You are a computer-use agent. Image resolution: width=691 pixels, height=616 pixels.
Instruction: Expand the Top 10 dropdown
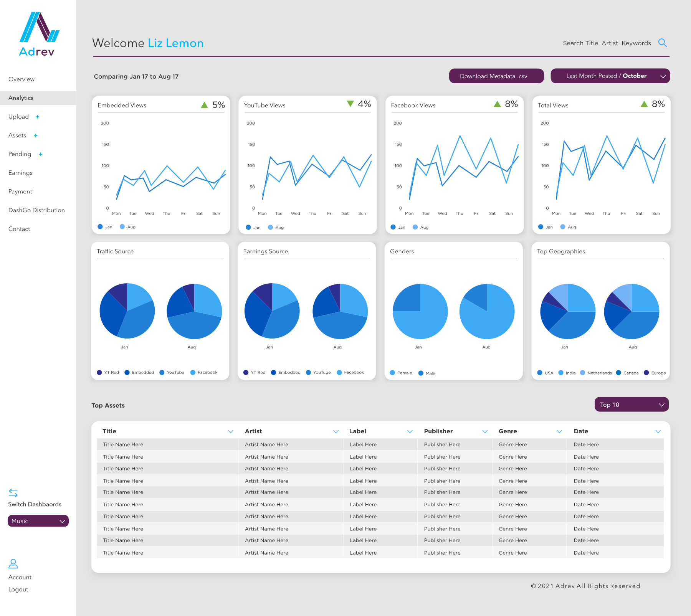click(x=631, y=405)
